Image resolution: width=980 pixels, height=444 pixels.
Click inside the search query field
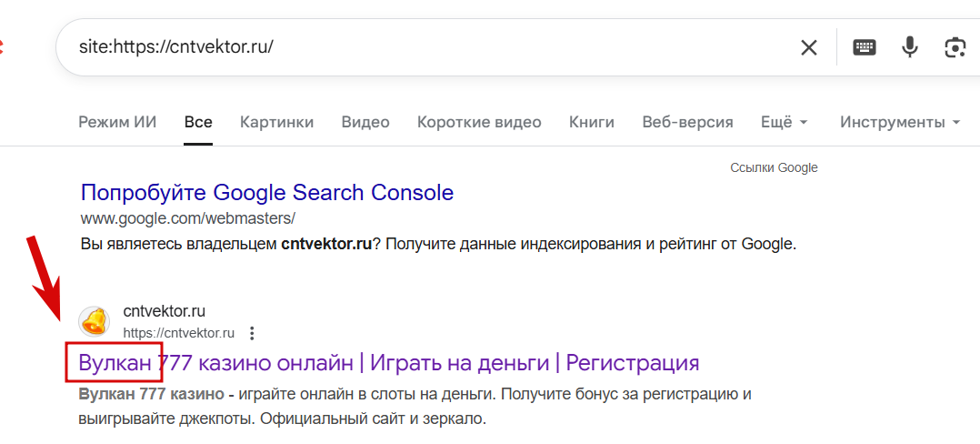[409, 47]
